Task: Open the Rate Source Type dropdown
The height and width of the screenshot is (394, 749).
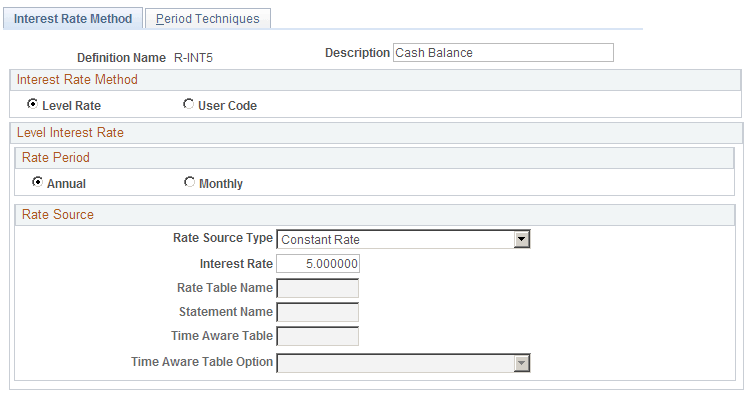Action: (403, 239)
